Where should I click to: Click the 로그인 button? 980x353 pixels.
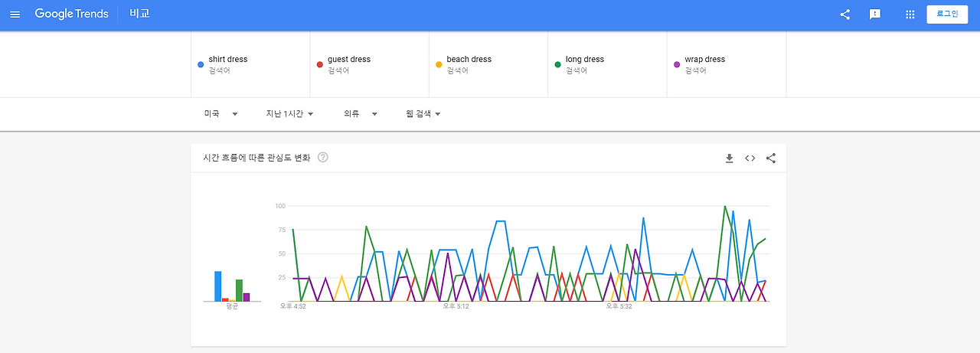(947, 15)
